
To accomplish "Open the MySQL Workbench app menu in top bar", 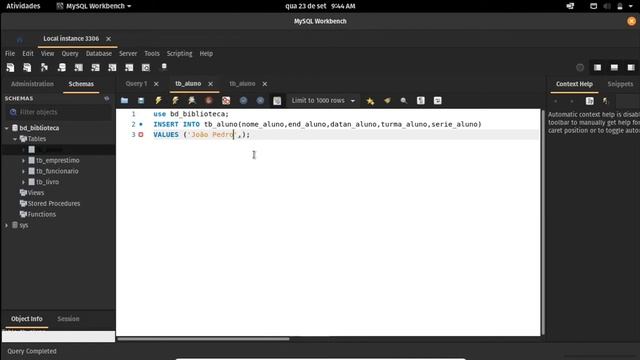I will coord(94,6).
